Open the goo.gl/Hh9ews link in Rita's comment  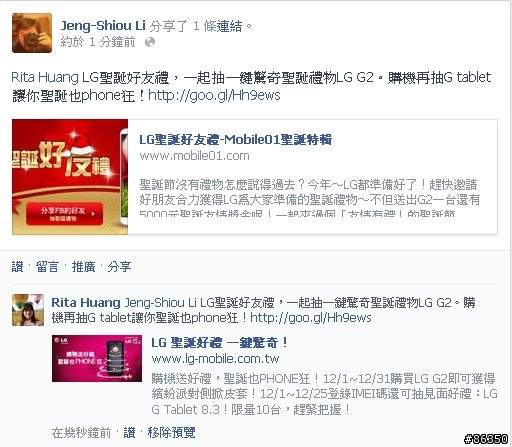[311, 318]
